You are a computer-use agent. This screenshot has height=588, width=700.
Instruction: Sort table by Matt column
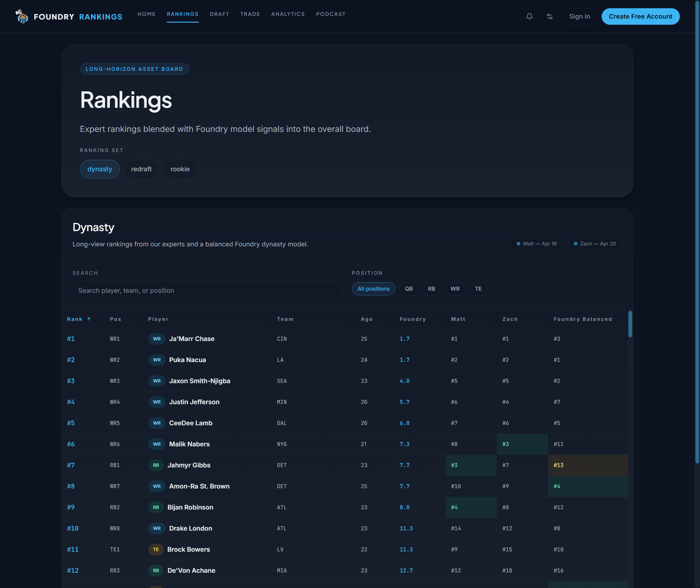point(458,319)
